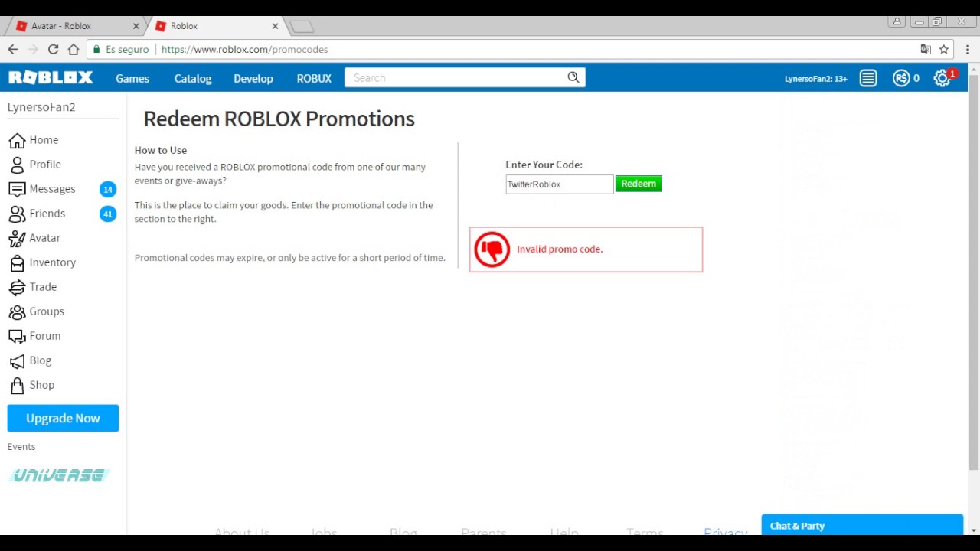Viewport: 980px width, 551px height.
Task: Open the Develop menu
Action: (253, 78)
